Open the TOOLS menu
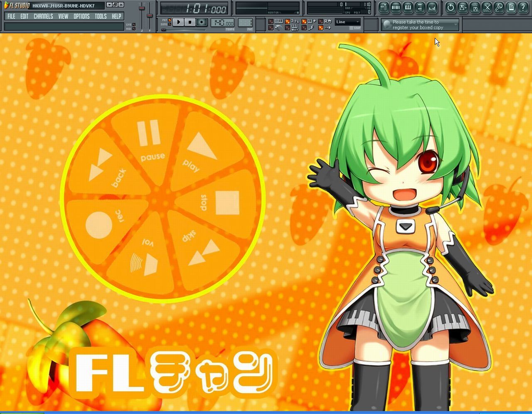 click(101, 16)
